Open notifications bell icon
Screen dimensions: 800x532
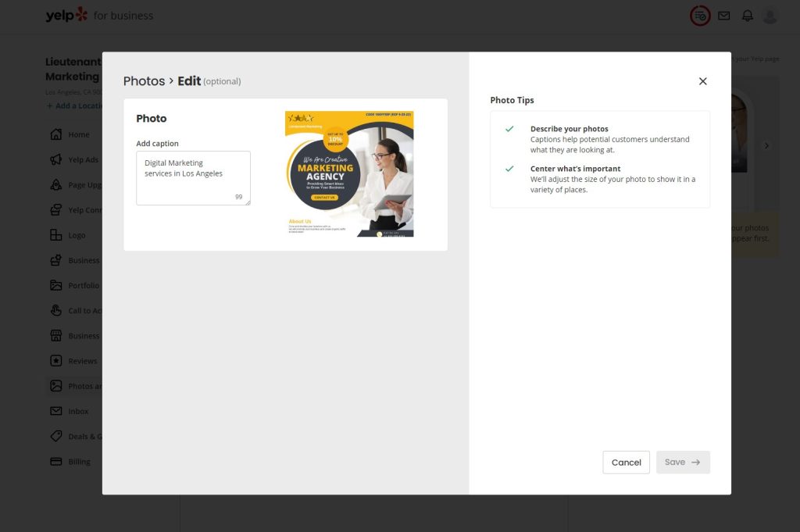748,16
